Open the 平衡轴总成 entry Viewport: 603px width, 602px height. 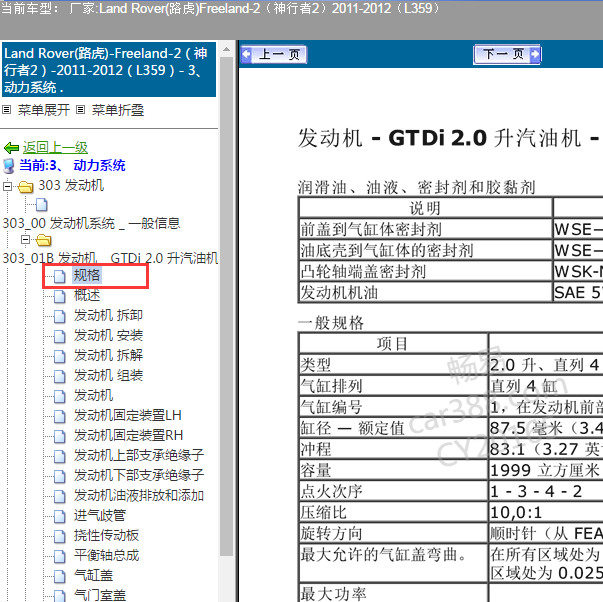pyautogui.click(x=106, y=555)
